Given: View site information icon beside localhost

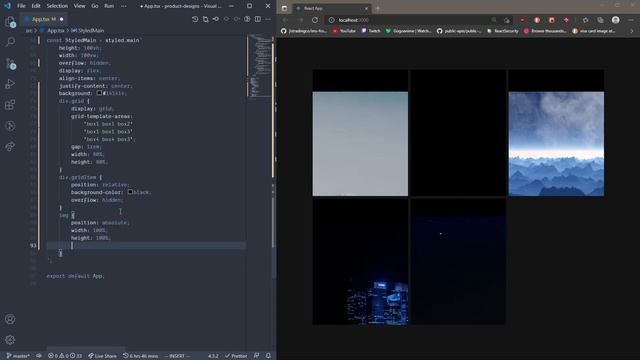Looking at the screenshot, I should [331, 20].
